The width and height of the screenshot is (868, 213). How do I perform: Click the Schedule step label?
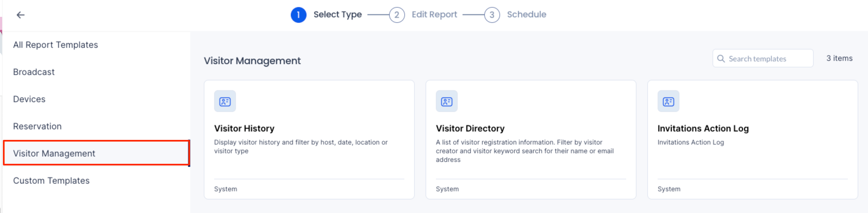coord(526,14)
